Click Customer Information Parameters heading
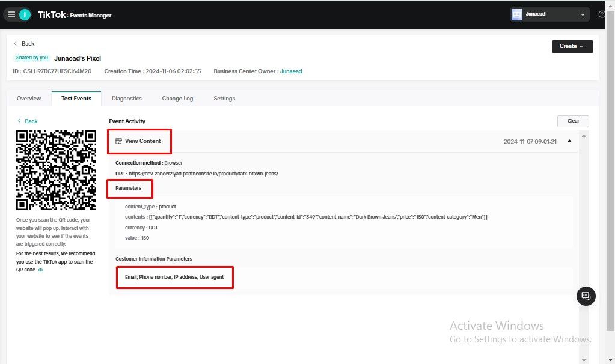 [154, 259]
